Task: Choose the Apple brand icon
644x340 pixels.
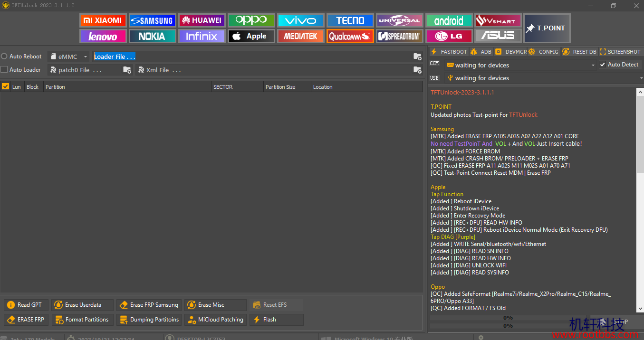Action: (251, 36)
